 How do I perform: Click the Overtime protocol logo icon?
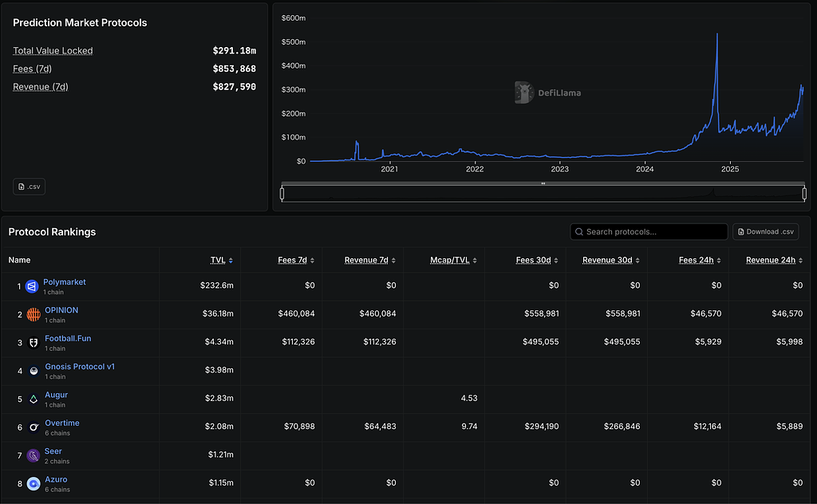[x=34, y=427]
